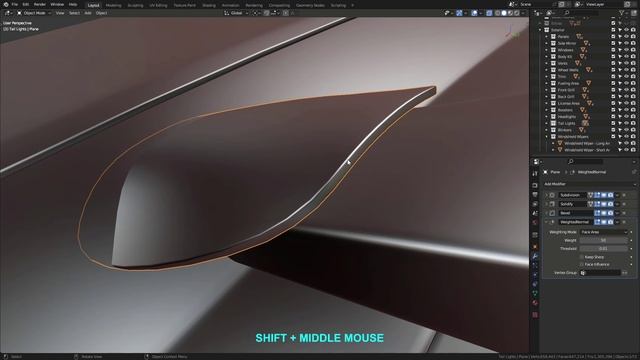
Task: Toggle Face Influence checkbox
Action: pyautogui.click(x=582, y=264)
